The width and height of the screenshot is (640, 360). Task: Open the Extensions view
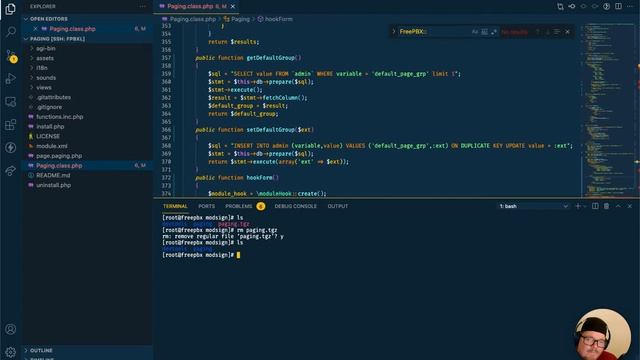[11, 124]
